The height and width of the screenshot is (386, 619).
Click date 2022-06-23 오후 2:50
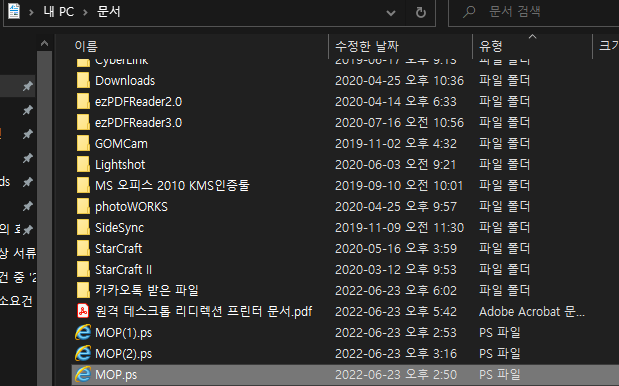tap(396, 374)
